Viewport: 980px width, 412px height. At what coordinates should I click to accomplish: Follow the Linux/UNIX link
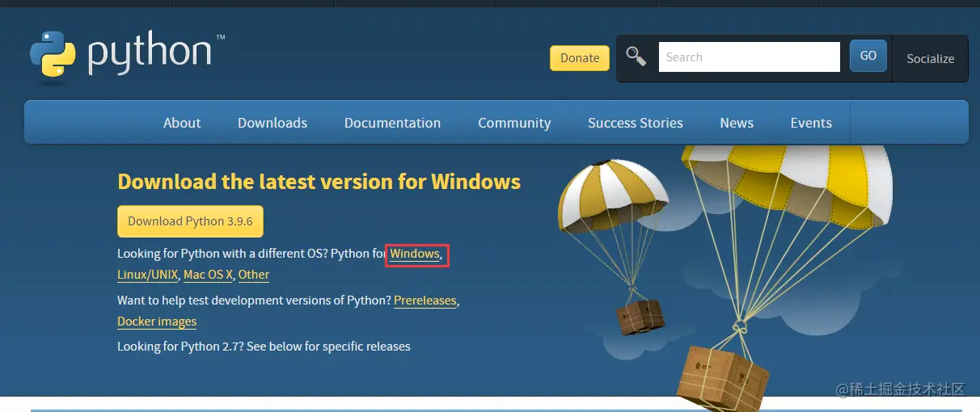click(x=148, y=275)
